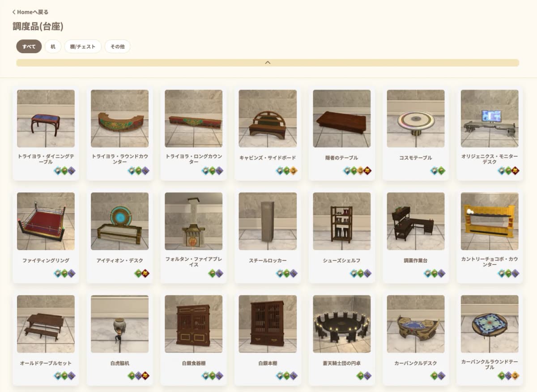
Task: Click dark red badge on アイティオン・デスク
Action: (145, 273)
